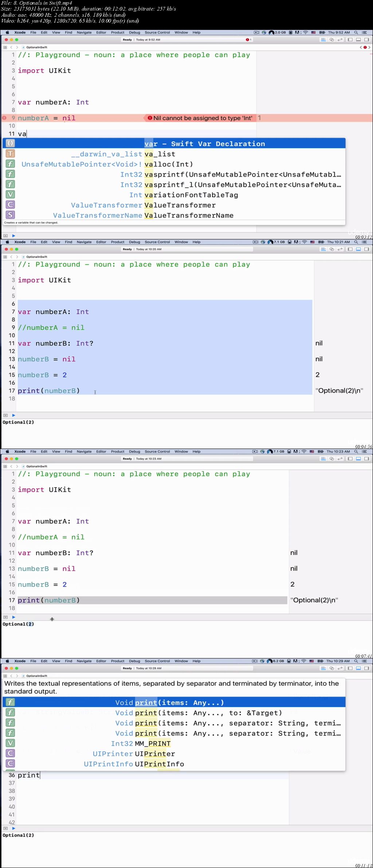Click Apple logo in 9:52 AM menu bar
373x868 pixels.
[x=7, y=32]
